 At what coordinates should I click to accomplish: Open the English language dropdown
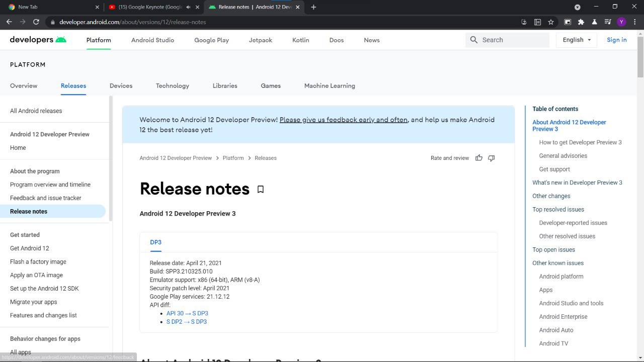[x=577, y=40]
